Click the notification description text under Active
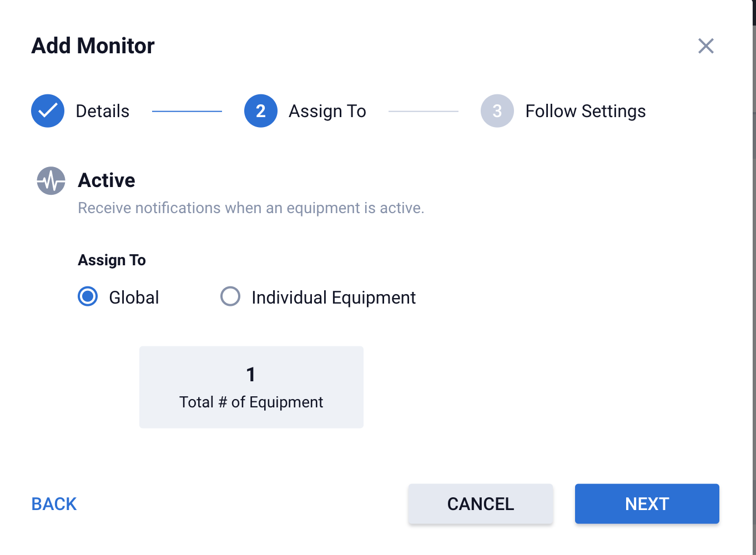Image resolution: width=756 pixels, height=555 pixels. coord(251,208)
